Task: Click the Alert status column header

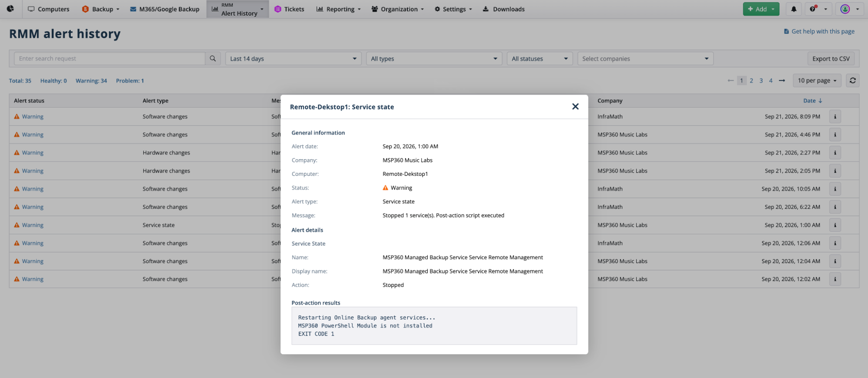Action: coord(29,101)
